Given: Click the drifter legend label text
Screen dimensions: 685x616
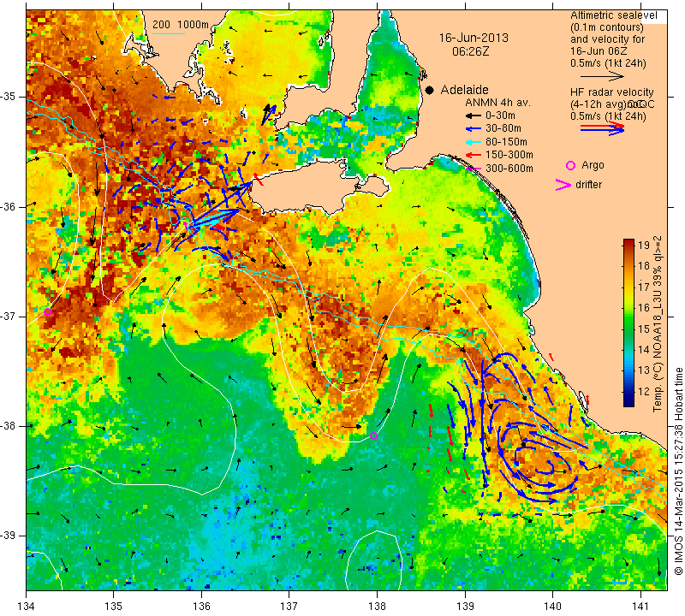Looking at the screenshot, I should click(588, 185).
